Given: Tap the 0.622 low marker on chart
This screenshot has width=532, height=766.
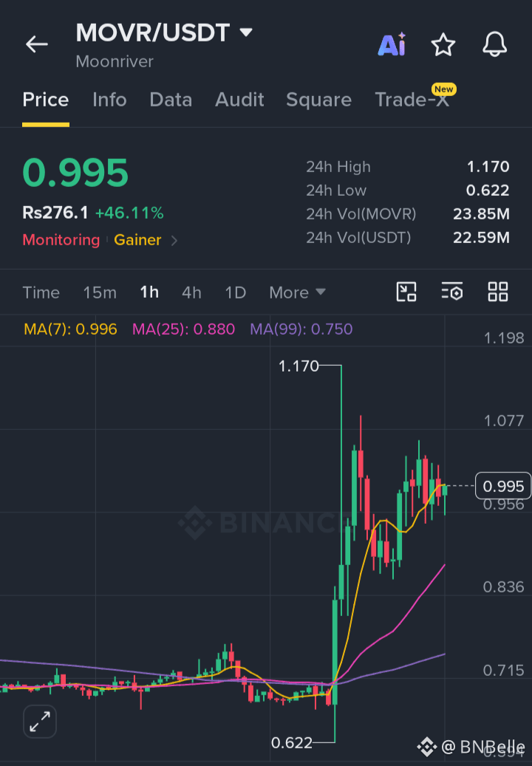Looking at the screenshot, I should coord(292,743).
